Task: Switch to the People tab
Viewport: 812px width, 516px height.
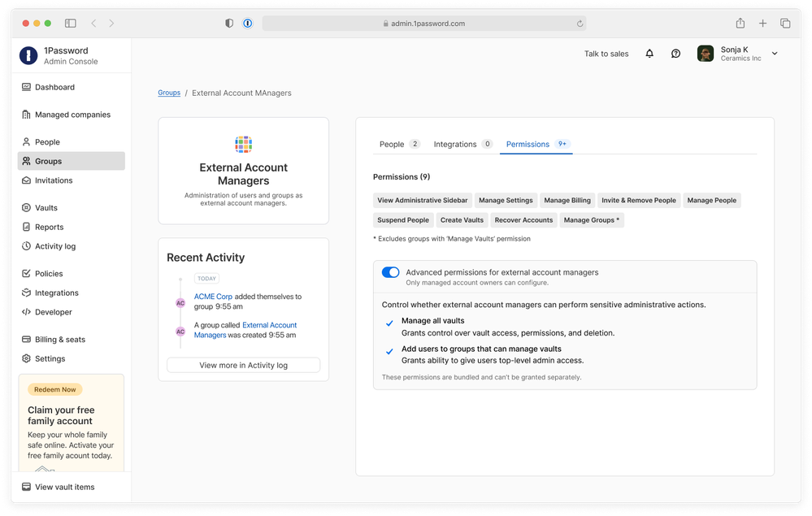Action: [x=392, y=144]
